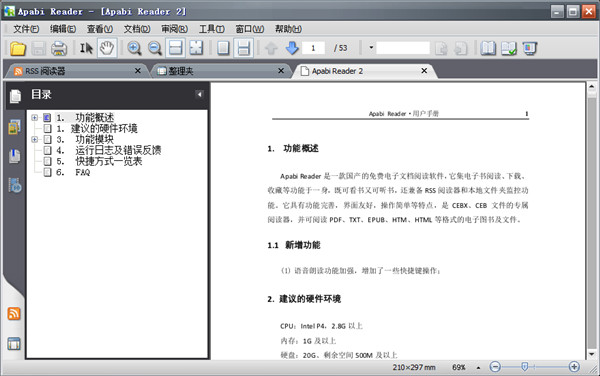Screen dimensions: 600x376
Task: Activate the hand pan tool
Action: click(x=107, y=48)
